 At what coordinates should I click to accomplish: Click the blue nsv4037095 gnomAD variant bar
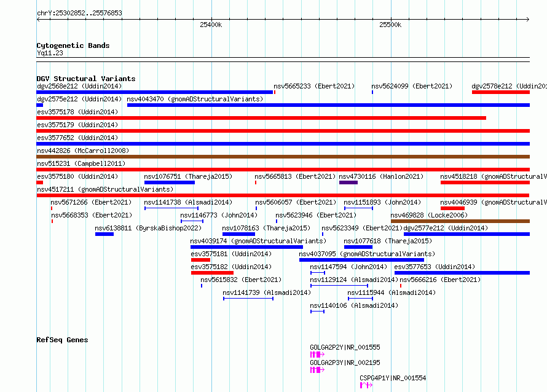[x=362, y=260]
